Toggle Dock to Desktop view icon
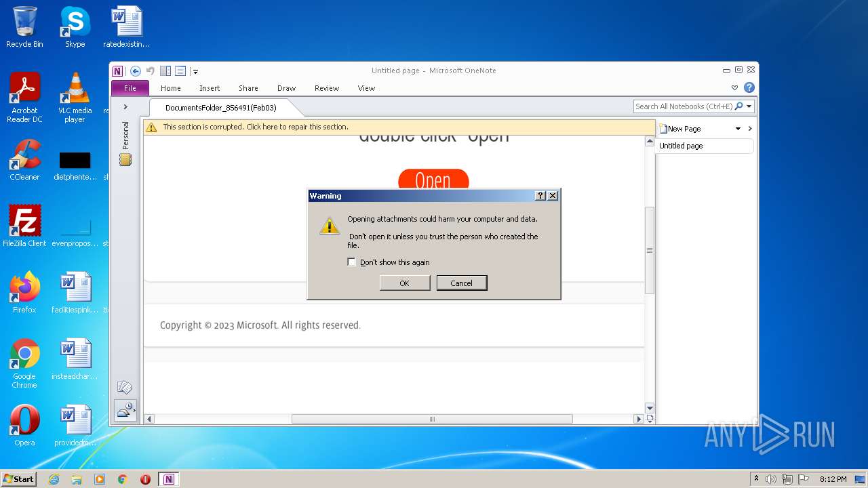868x488 pixels. (165, 71)
